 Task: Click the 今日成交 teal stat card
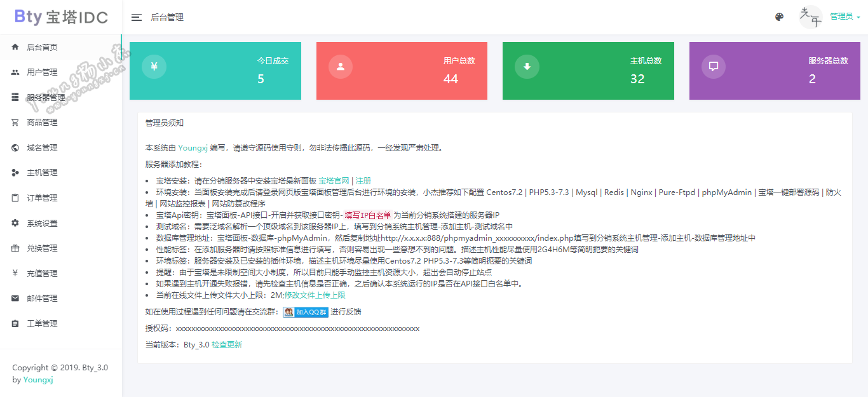215,71
